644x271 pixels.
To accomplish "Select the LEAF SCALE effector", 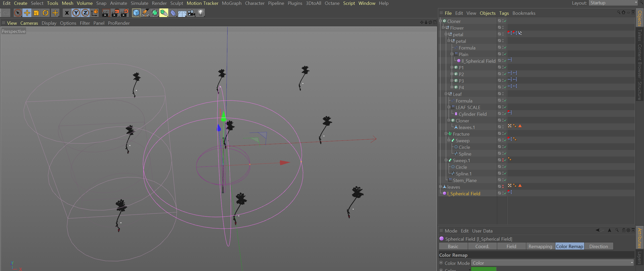I will (468, 107).
